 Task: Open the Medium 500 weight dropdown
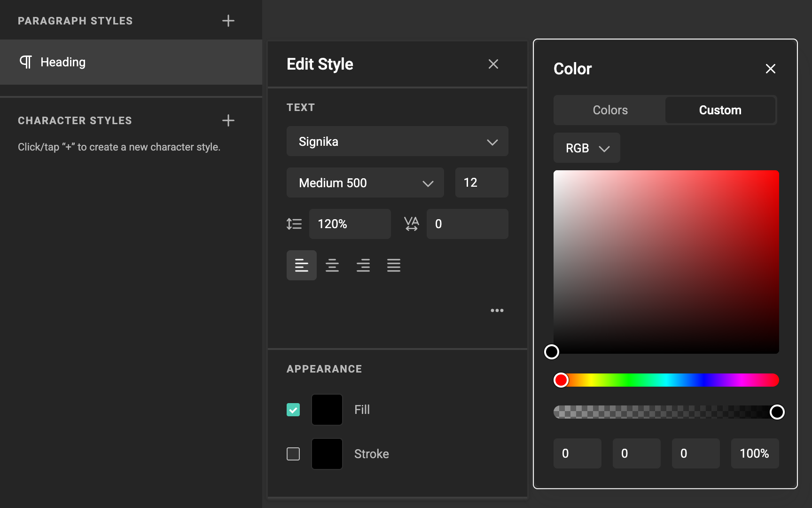[x=365, y=183]
